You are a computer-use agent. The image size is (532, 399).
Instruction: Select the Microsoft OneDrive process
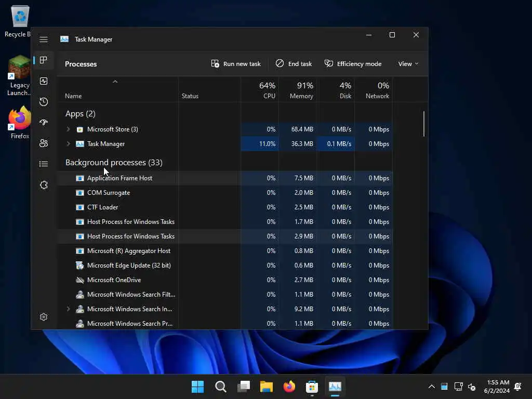pos(224,280)
